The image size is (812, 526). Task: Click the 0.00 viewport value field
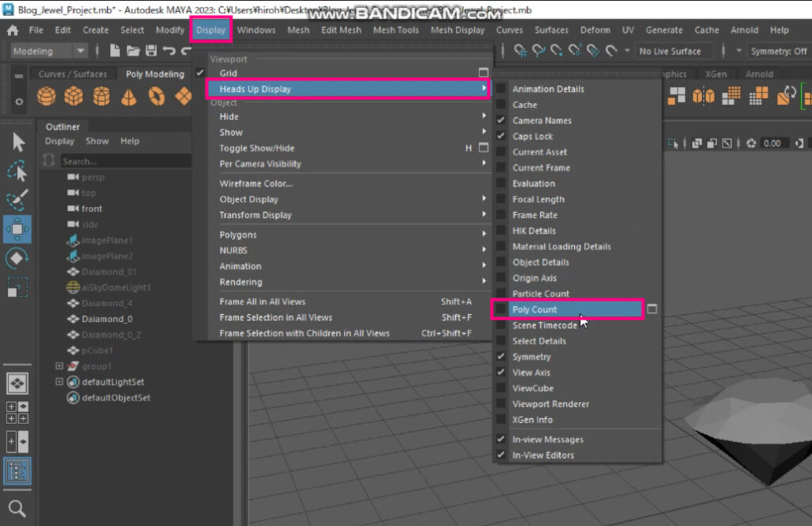point(774,143)
